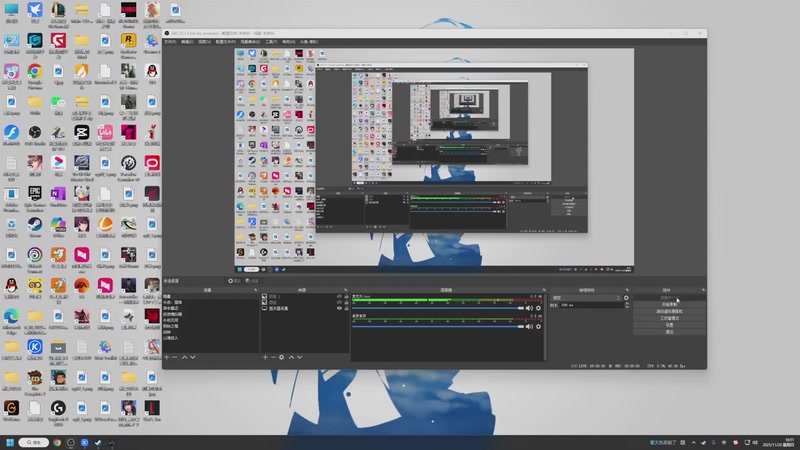This screenshot has height=450, width=800.
Task: Open Rockstar Games Launcher desktop shortcut
Action: click(128, 45)
